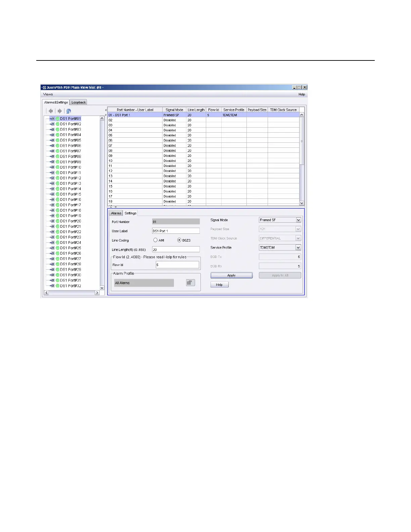Click the Flow Id input field
Image resolution: width=411 pixels, height=532 pixels.
pos(177,265)
